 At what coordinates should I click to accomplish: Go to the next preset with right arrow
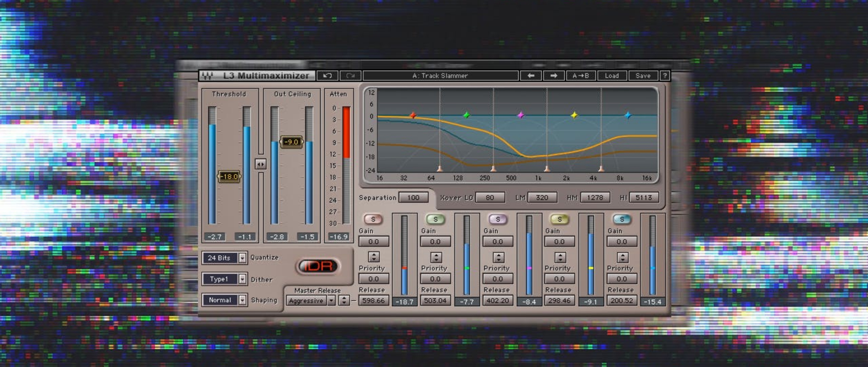[554, 76]
